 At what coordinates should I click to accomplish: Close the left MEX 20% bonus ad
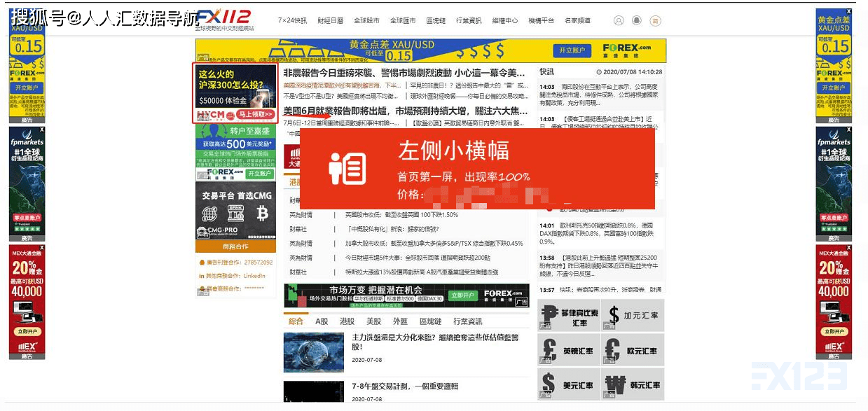coord(42,248)
